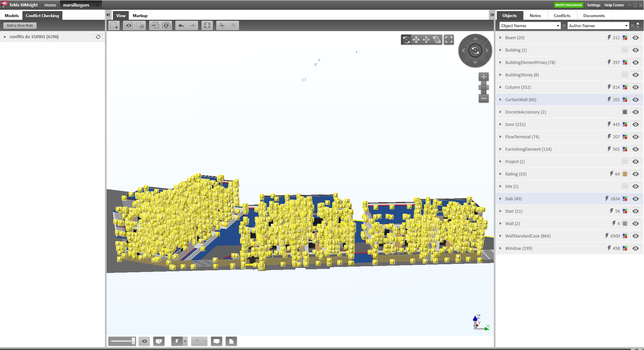Select the pan navigation mode icon
This screenshot has height=350, width=644.
(x=416, y=40)
